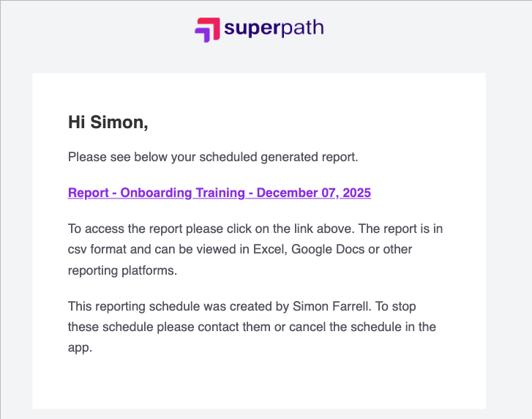The height and width of the screenshot is (419, 532).
Task: Click "December 07, 2025" in the report link
Action: [313, 193]
